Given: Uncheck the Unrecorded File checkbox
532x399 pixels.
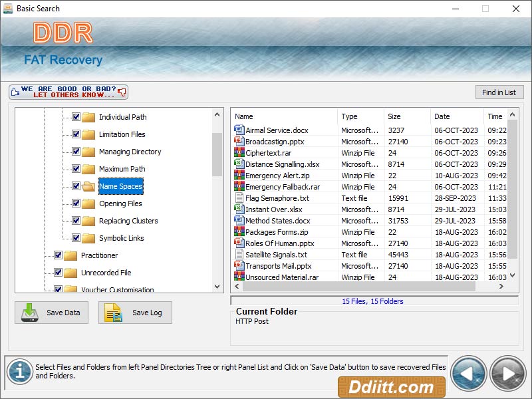Looking at the screenshot, I should (59, 273).
